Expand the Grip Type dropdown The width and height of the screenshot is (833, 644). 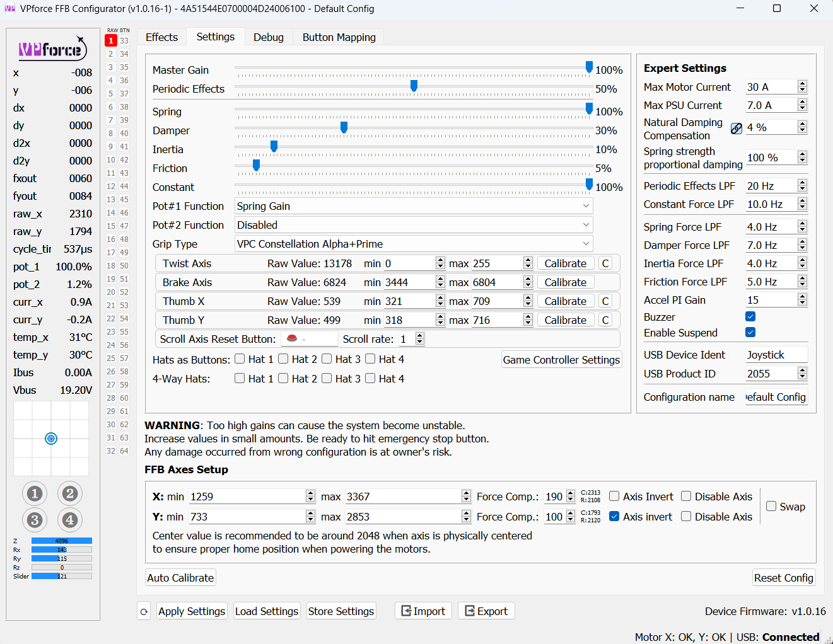point(413,244)
